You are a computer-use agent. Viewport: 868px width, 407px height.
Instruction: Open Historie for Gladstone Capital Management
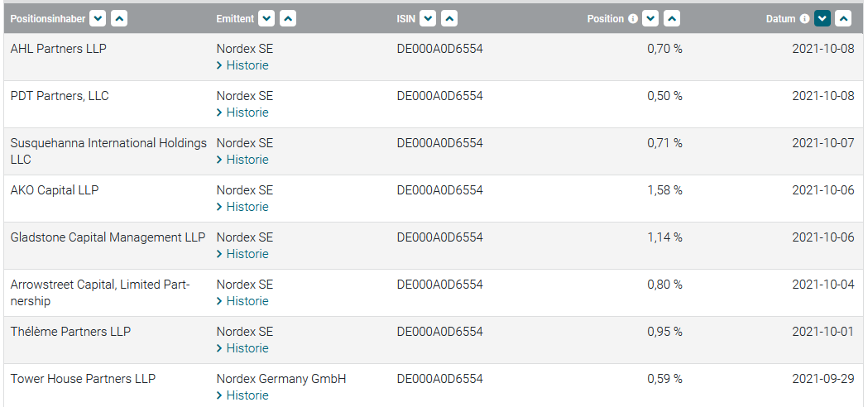click(x=242, y=254)
